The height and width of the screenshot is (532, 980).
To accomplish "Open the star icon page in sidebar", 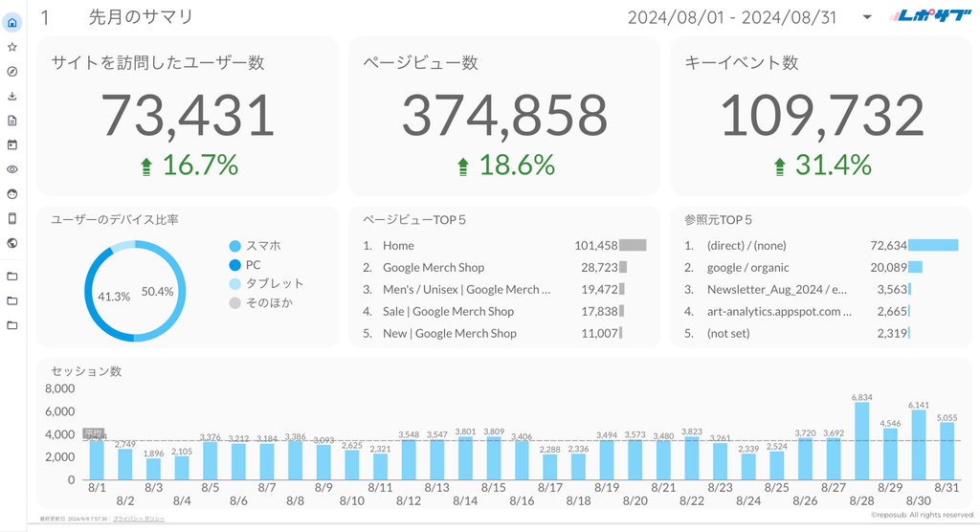I will click(12, 47).
